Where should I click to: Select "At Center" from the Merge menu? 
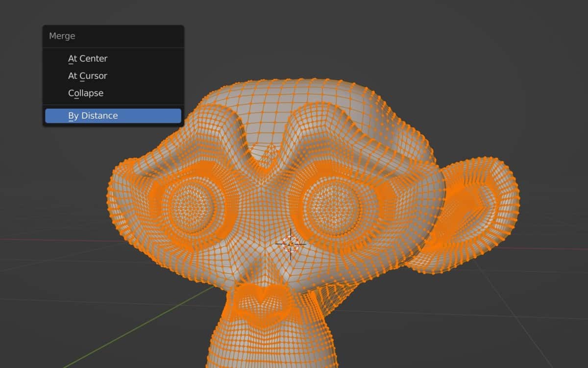pos(88,58)
